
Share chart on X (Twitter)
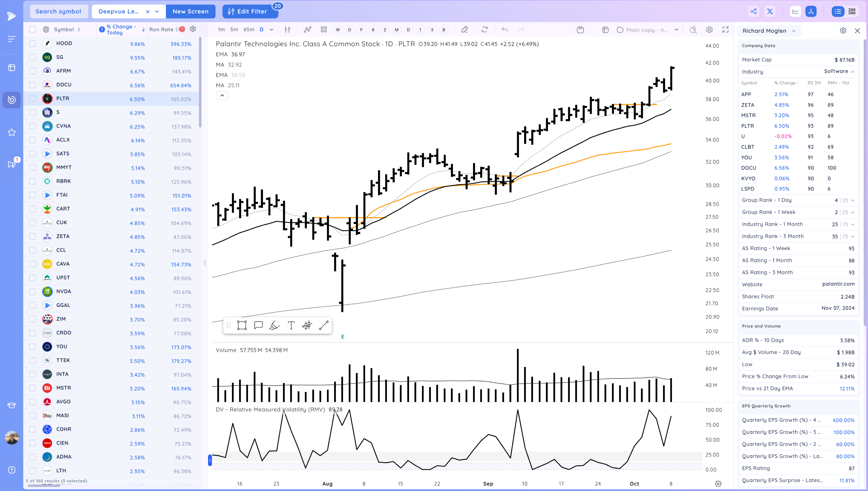[770, 12]
